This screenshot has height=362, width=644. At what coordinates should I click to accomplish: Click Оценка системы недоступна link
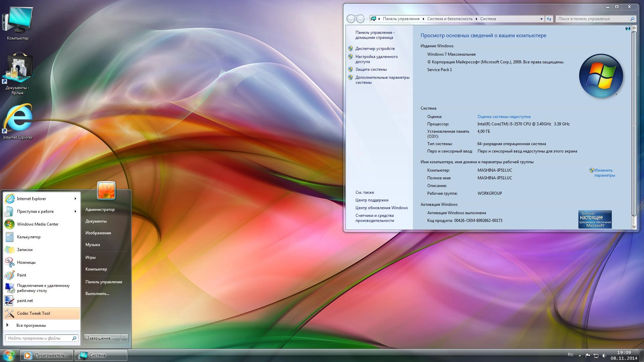click(x=504, y=117)
